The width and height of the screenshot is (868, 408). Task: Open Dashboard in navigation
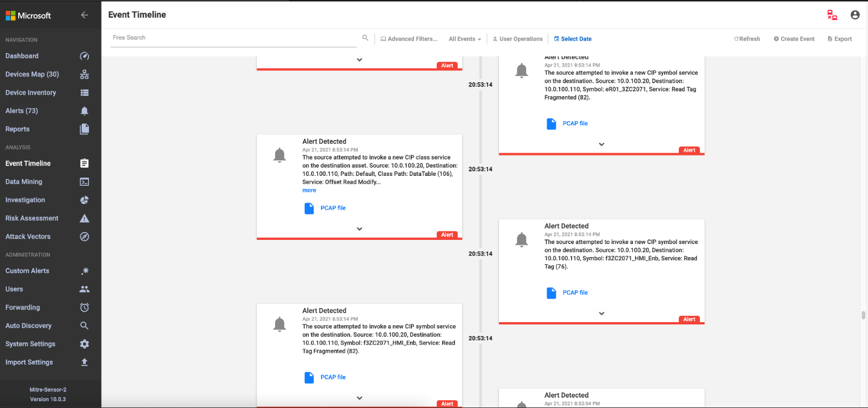tap(22, 56)
